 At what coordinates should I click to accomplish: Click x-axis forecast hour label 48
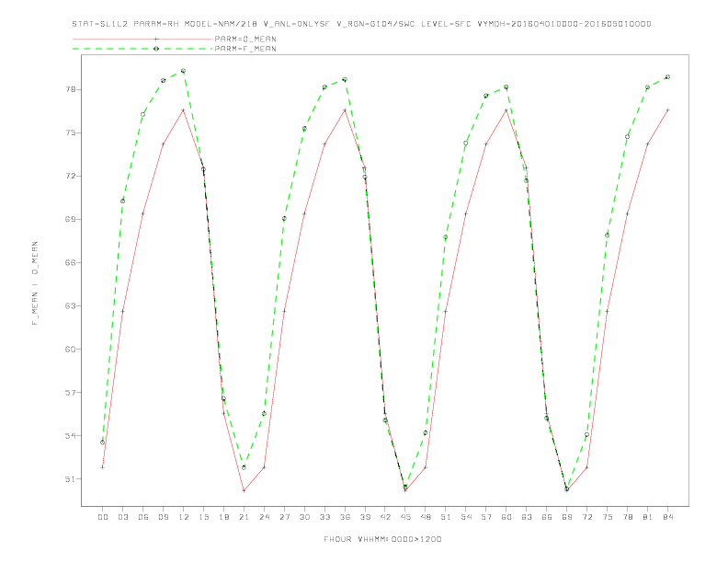pyautogui.click(x=426, y=517)
